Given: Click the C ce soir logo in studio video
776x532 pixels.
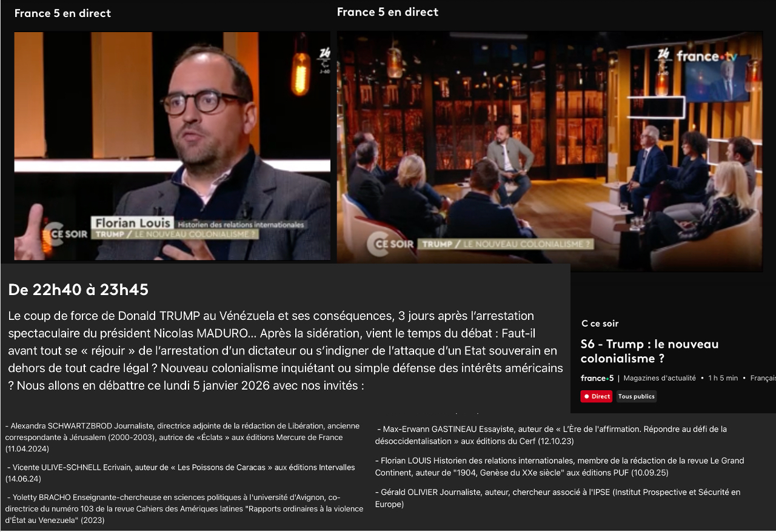Looking at the screenshot, I should (390, 244).
